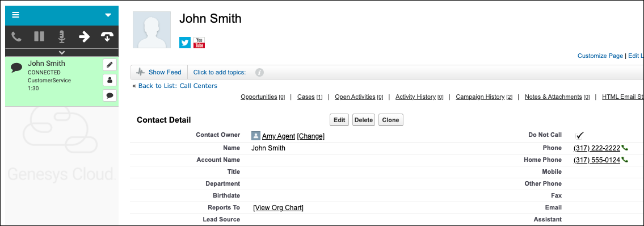Screen dimensions: 644x226
Task: Click the Clone contact button
Action: pos(390,120)
